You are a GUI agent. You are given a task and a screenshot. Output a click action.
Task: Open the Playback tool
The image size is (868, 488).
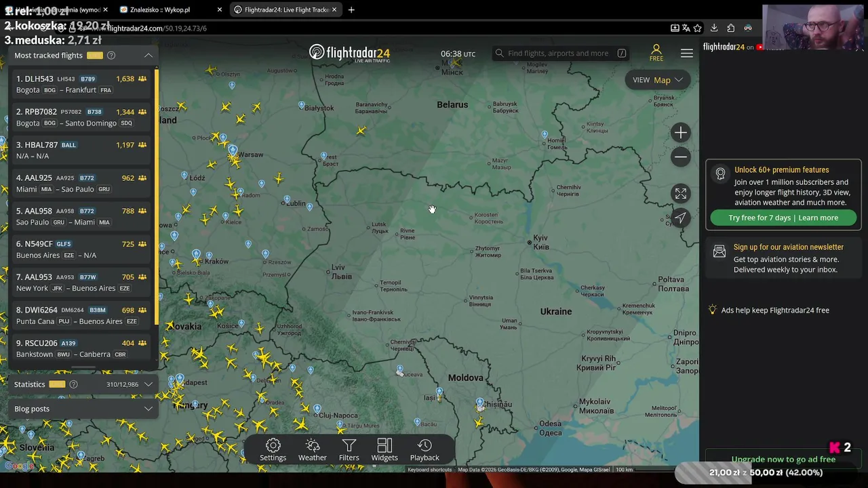coord(425,450)
